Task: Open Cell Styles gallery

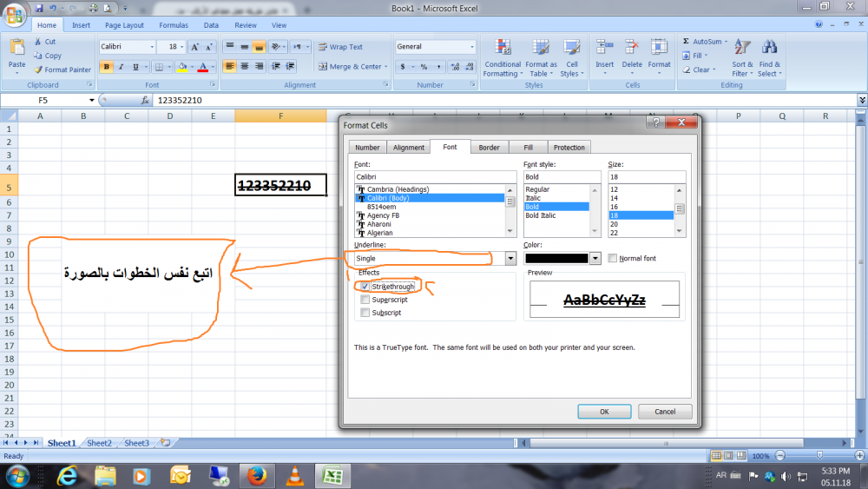Action: point(572,58)
